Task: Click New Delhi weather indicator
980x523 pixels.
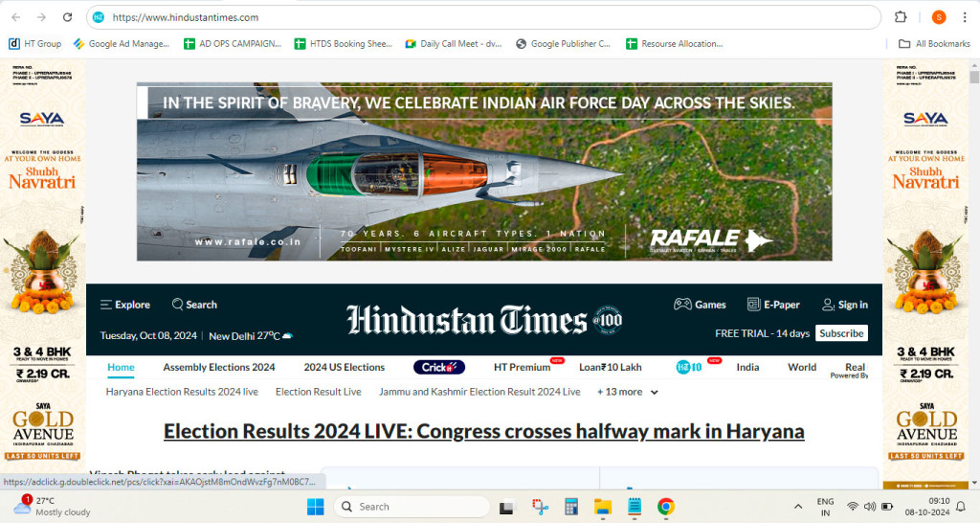Action: click(x=251, y=336)
